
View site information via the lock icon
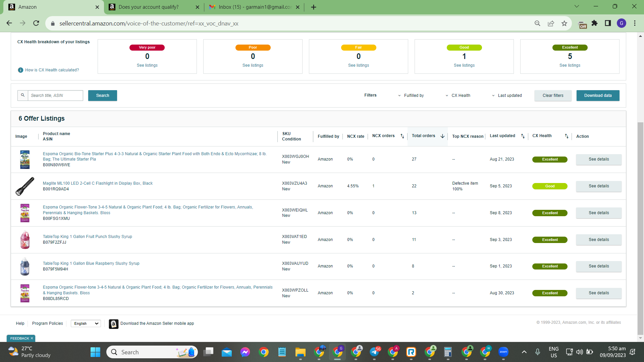point(53,23)
